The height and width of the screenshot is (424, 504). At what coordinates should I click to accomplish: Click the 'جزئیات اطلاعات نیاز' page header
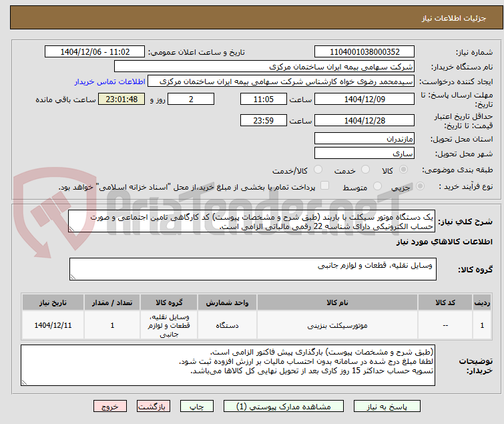tap(454, 18)
